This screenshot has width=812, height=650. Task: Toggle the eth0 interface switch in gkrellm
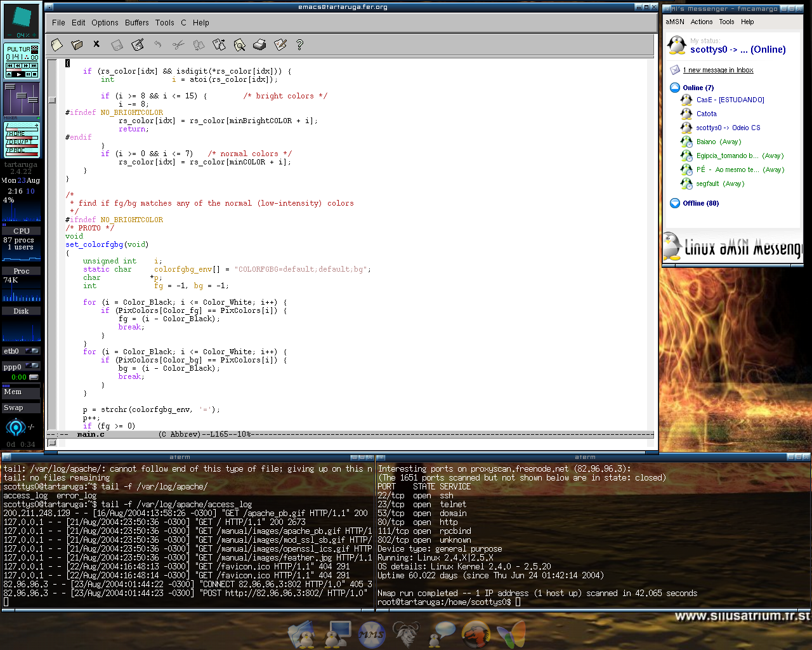pos(32,350)
